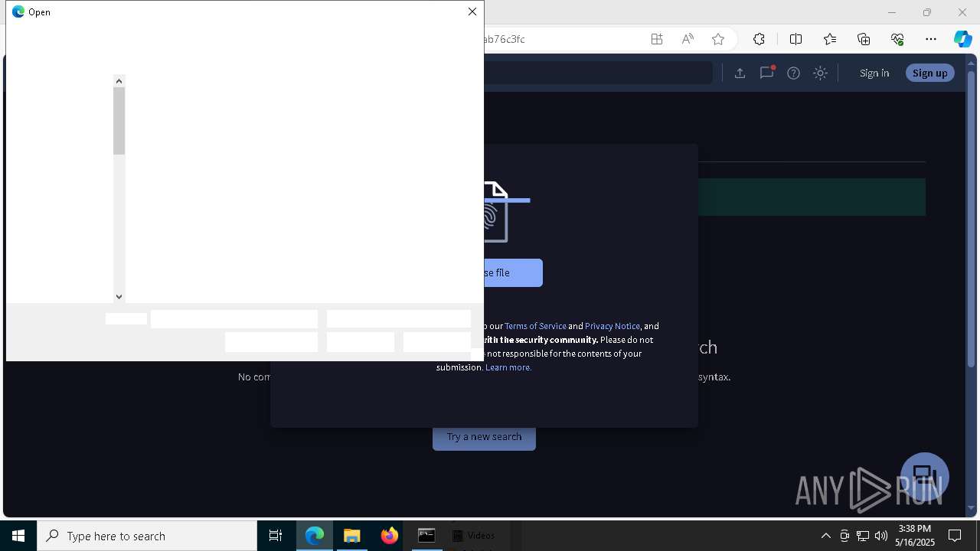Viewport: 980px width, 551px height.
Task: Open the notifications chat icon
Action: (766, 73)
